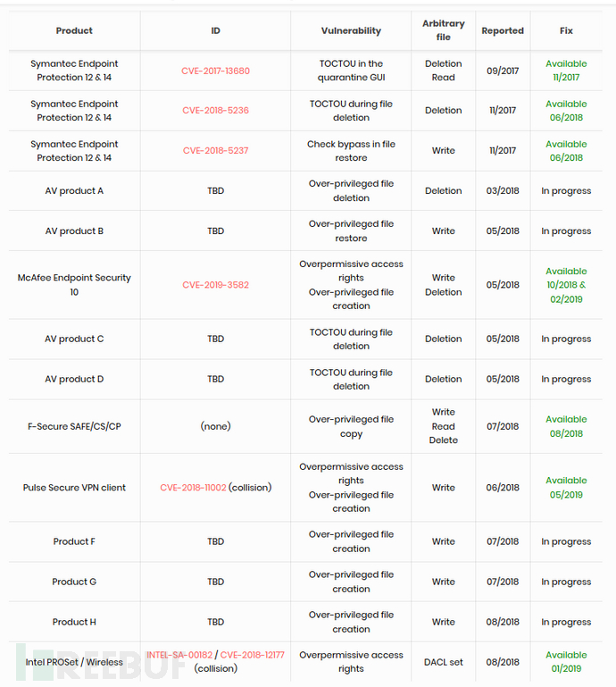The height and width of the screenshot is (687, 616).
Task: Select the Vulnerability column header
Action: [x=351, y=30]
